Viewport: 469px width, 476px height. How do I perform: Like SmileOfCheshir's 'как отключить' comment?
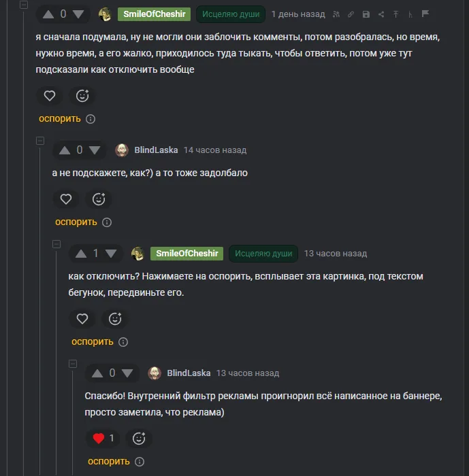coord(82,319)
